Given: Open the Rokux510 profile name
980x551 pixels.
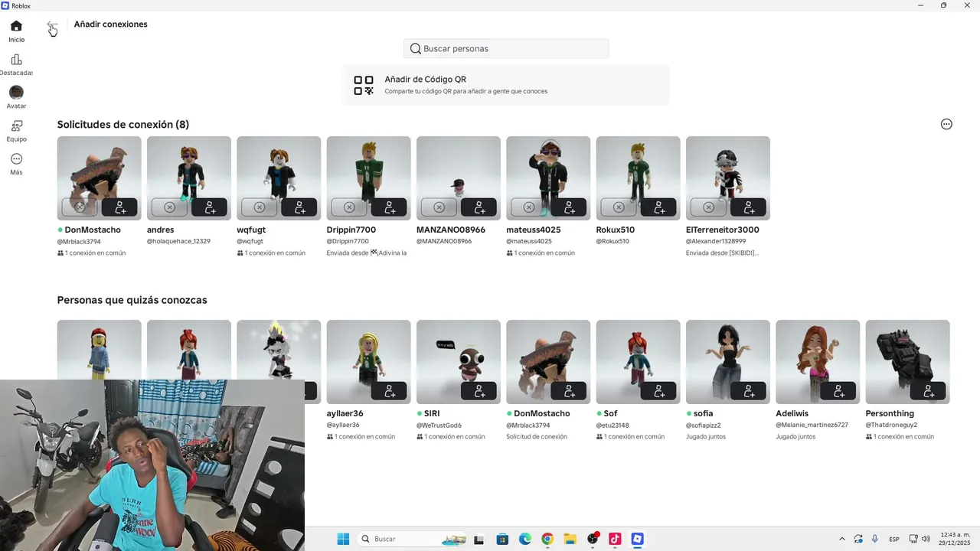Looking at the screenshot, I should click(615, 230).
